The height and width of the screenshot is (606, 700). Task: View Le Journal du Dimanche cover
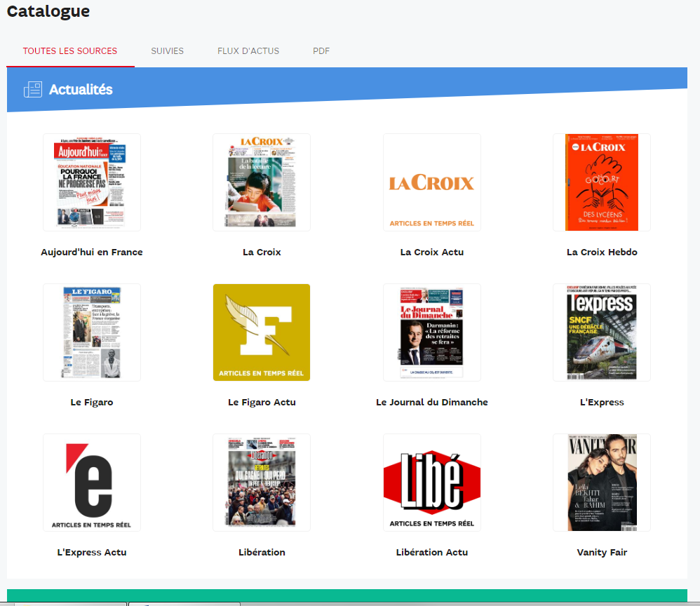pyautogui.click(x=431, y=332)
